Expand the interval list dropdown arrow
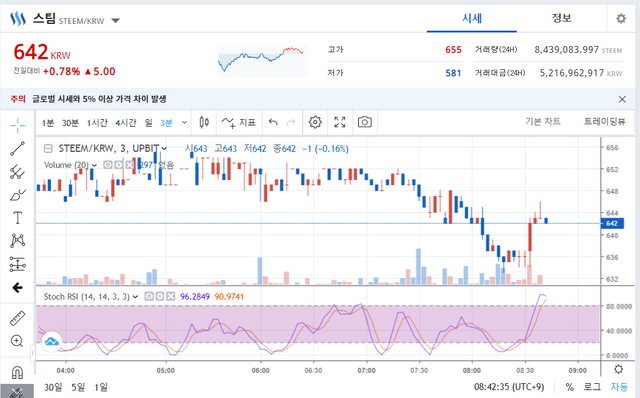This screenshot has width=640, height=398. [x=184, y=122]
